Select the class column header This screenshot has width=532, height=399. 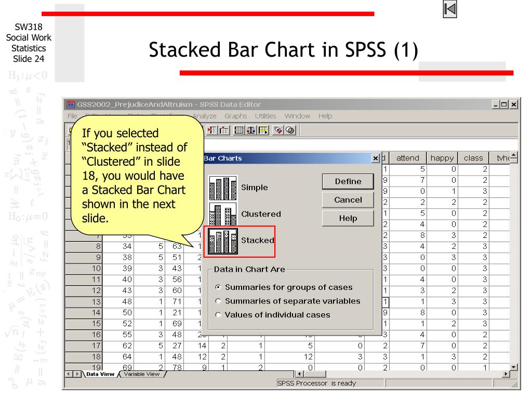click(x=473, y=158)
